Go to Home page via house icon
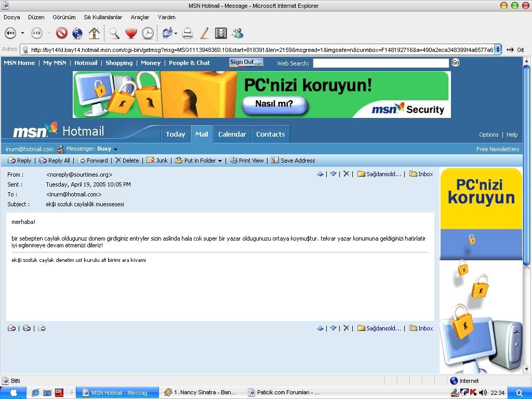The width and height of the screenshot is (532, 399). (x=94, y=33)
